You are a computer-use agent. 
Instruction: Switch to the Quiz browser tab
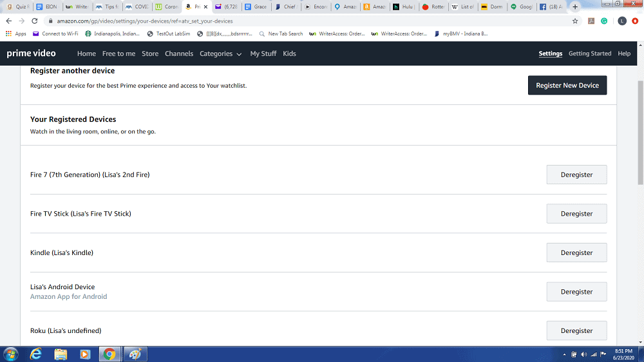18,6
